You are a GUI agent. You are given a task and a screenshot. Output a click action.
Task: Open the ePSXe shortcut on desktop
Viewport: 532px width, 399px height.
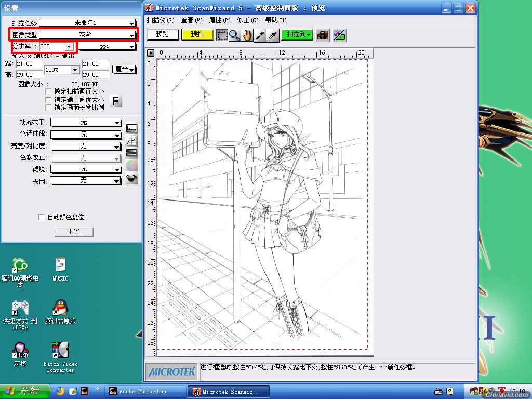click(x=20, y=315)
